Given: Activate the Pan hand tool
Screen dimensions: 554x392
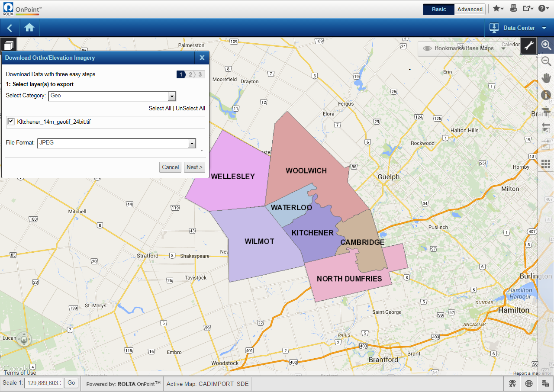Looking at the screenshot, I should pos(546,78).
